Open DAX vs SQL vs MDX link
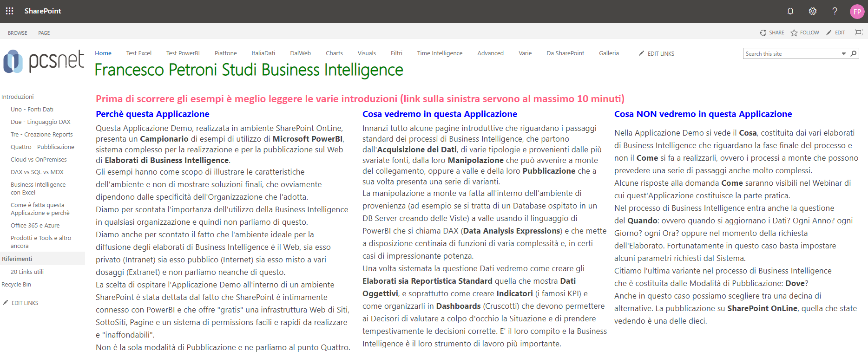Screen dimensions: 868x358 (x=37, y=172)
